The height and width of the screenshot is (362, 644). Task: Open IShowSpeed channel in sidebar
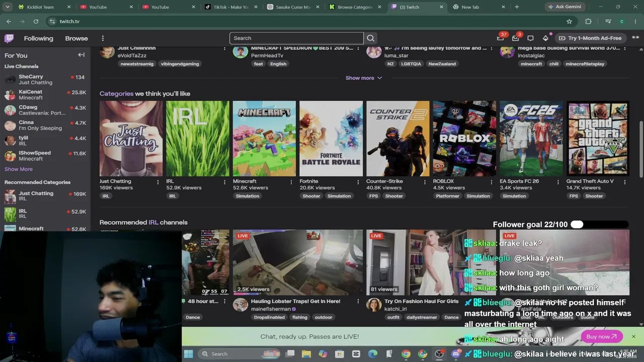tap(45, 156)
